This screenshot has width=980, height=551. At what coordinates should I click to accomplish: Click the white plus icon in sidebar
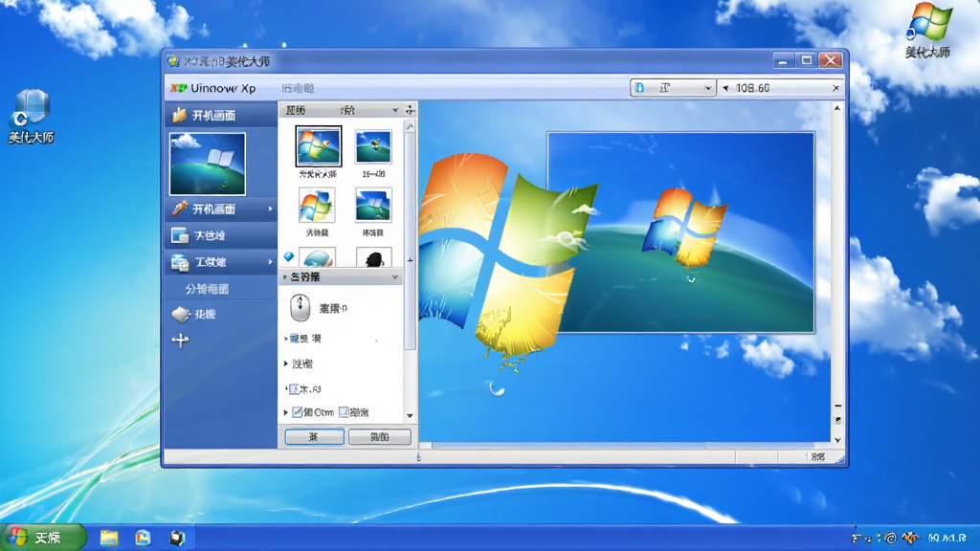click(180, 341)
